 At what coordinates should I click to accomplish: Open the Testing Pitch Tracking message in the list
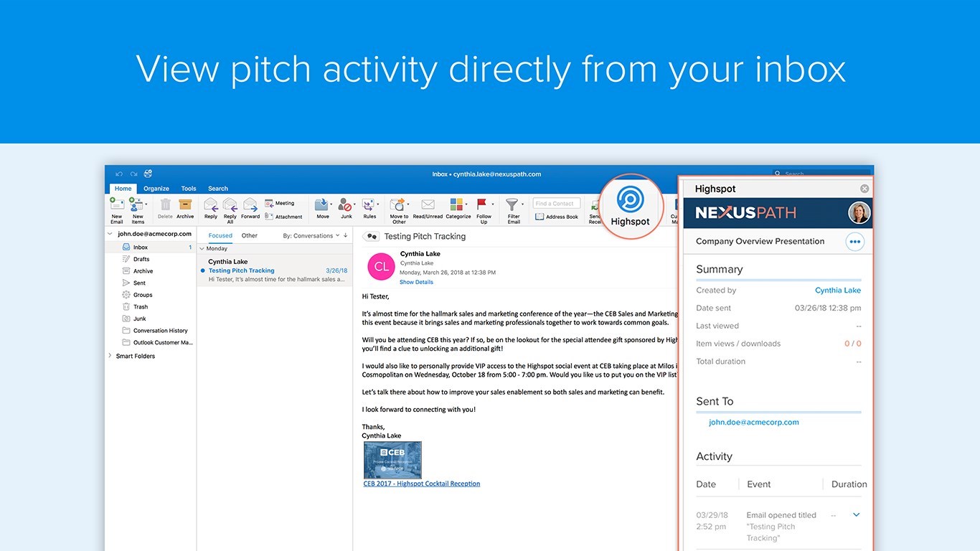coord(275,270)
